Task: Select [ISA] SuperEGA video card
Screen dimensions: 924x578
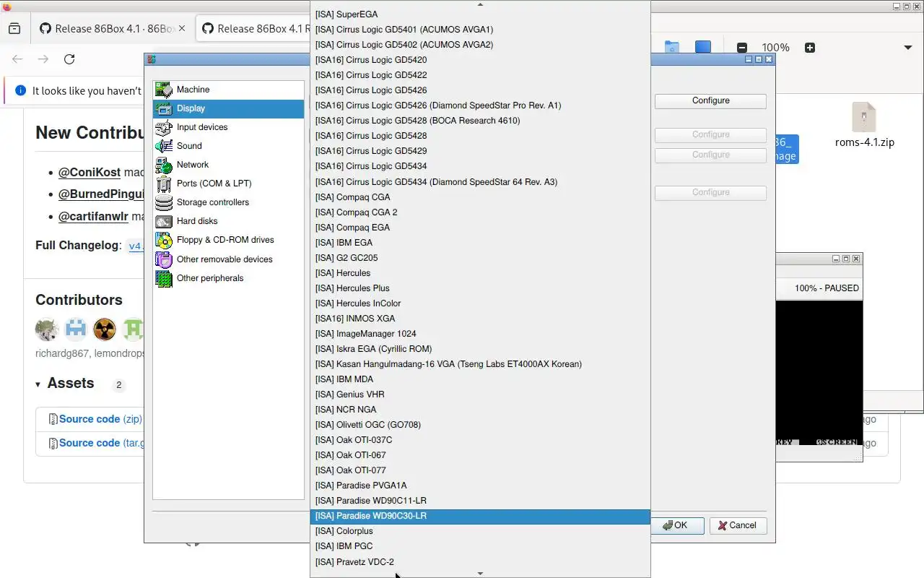Action: pos(480,14)
